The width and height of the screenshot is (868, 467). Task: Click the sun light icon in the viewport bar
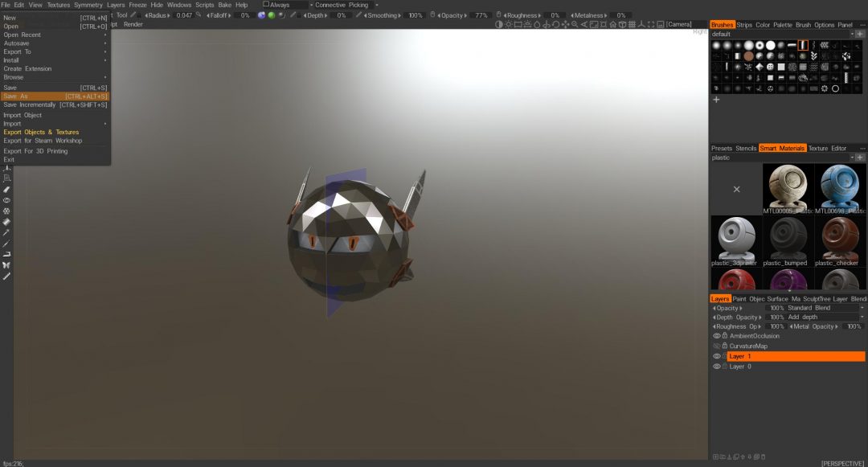pos(508,24)
